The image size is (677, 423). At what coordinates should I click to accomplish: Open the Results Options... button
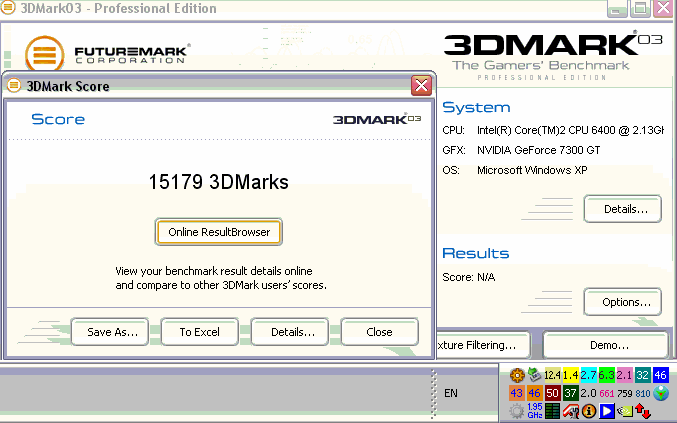(x=622, y=302)
